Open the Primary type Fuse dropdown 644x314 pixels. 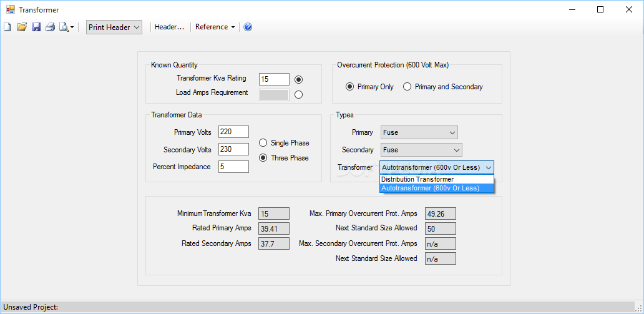click(x=419, y=133)
